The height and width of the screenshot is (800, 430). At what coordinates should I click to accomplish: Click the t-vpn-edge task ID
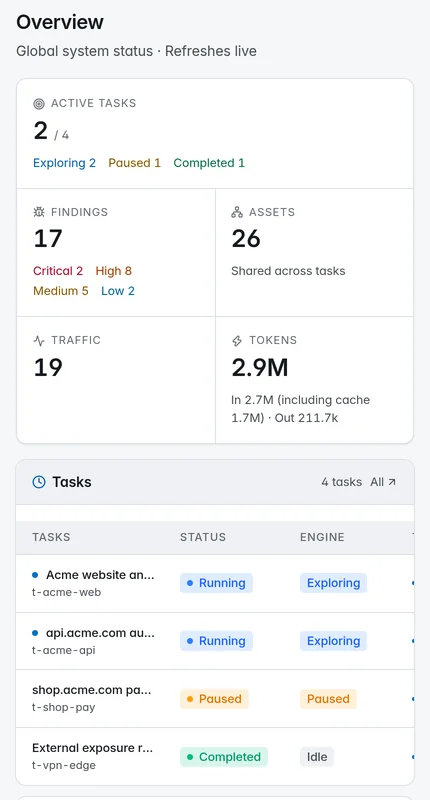click(64, 765)
